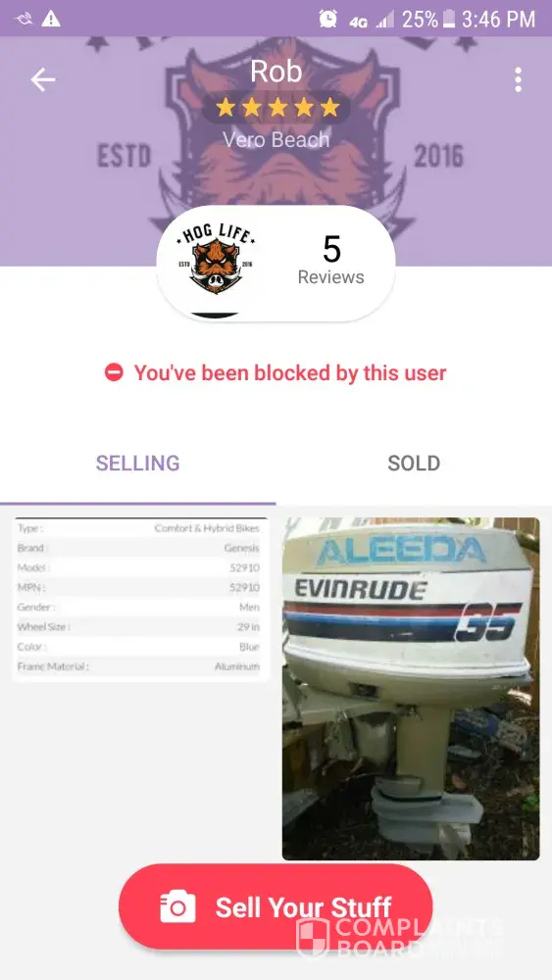The width and height of the screenshot is (552, 980).
Task: Tap the Hog Life profile avatar
Action: pos(217,263)
